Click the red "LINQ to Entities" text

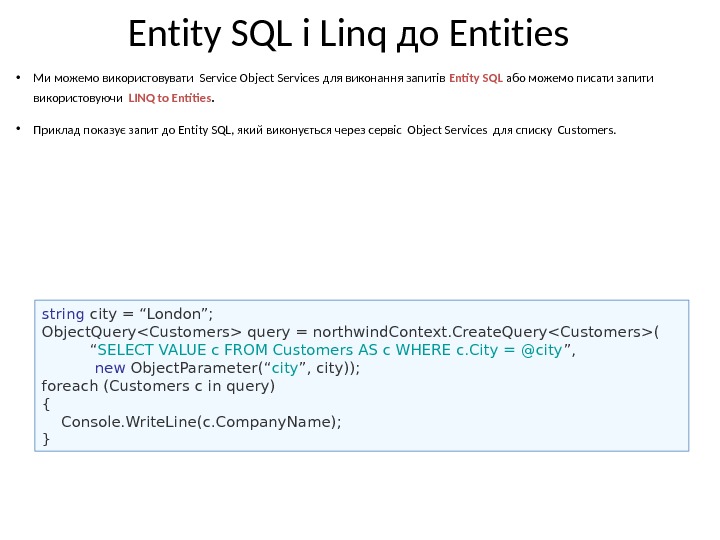pos(170,98)
